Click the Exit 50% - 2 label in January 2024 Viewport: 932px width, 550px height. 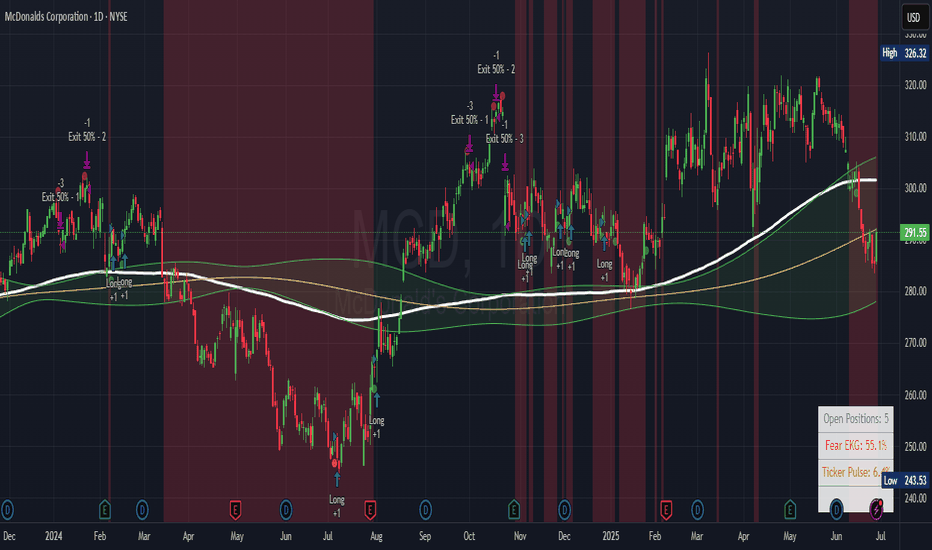point(87,137)
